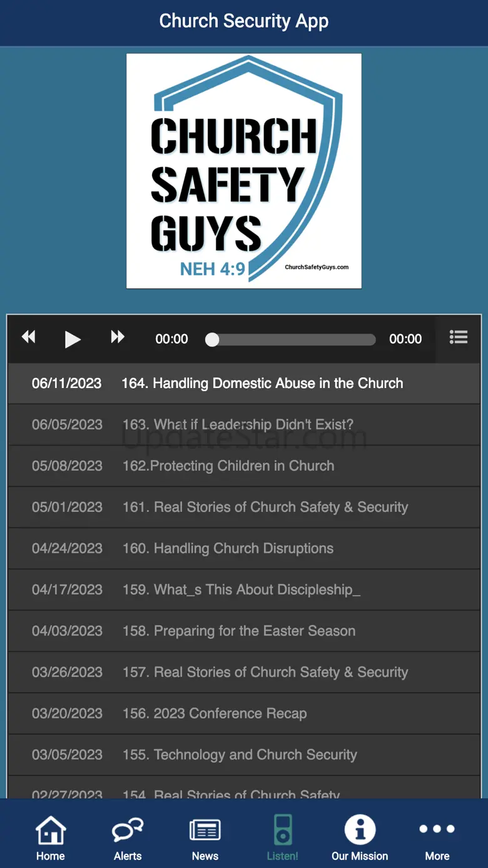Select episode 159. What_s This About Discipleship_

[x=244, y=590]
